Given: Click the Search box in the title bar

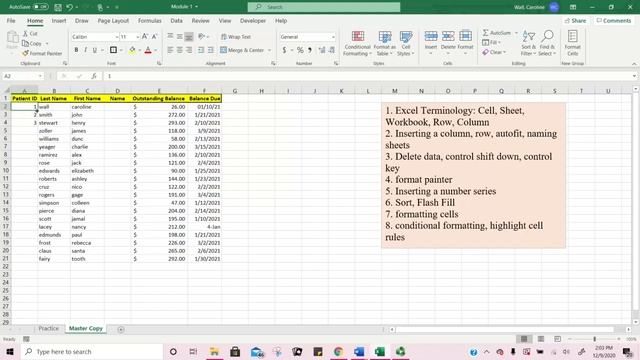Looking at the screenshot, I should point(324,7).
